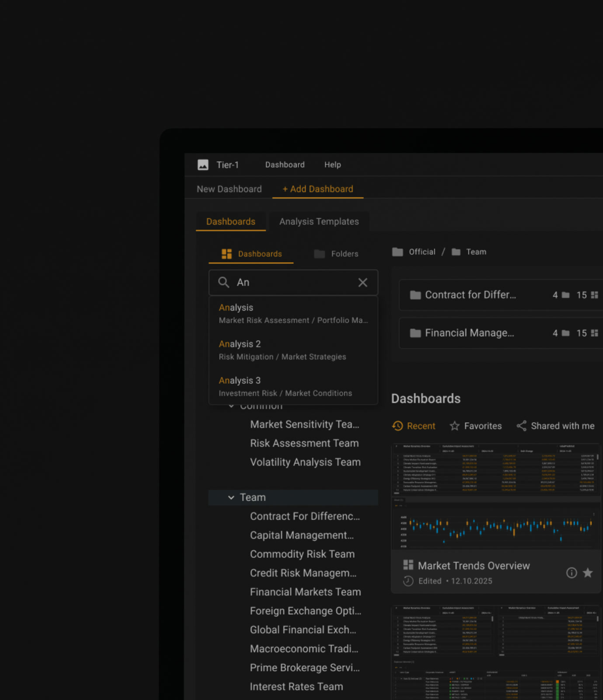This screenshot has height=700, width=603.
Task: Open Foreign Exchange Options tree item
Action: pos(305,611)
